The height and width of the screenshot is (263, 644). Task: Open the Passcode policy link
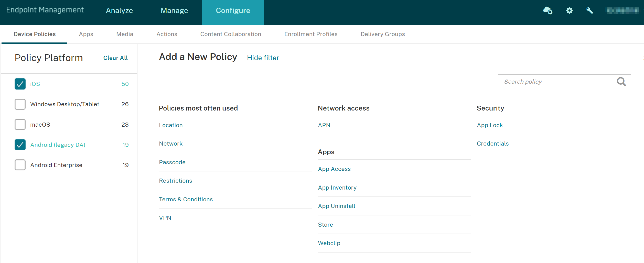(x=172, y=162)
